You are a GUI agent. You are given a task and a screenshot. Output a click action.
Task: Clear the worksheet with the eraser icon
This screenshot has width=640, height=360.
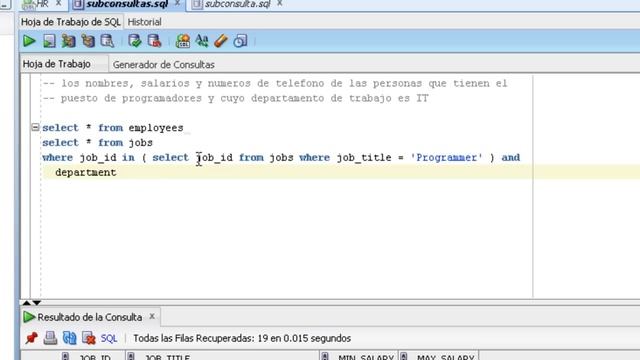221,41
